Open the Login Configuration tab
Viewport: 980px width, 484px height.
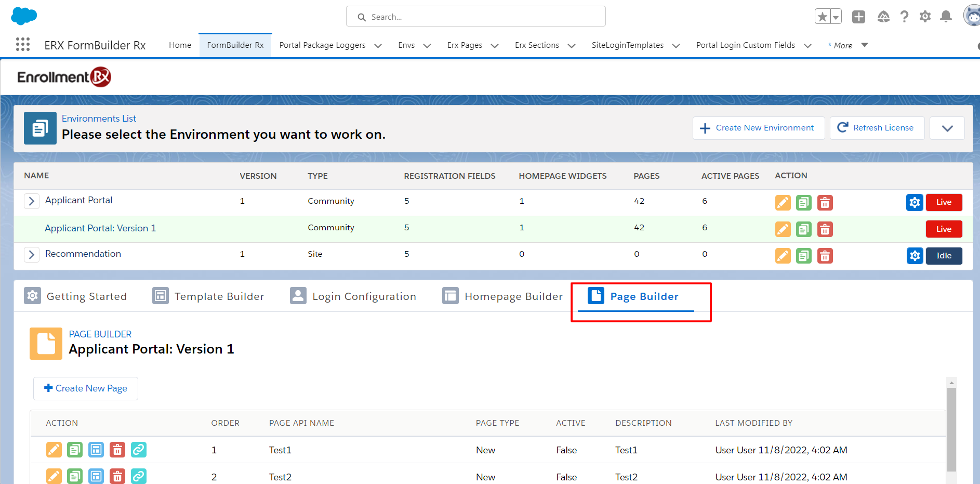pyautogui.click(x=353, y=296)
